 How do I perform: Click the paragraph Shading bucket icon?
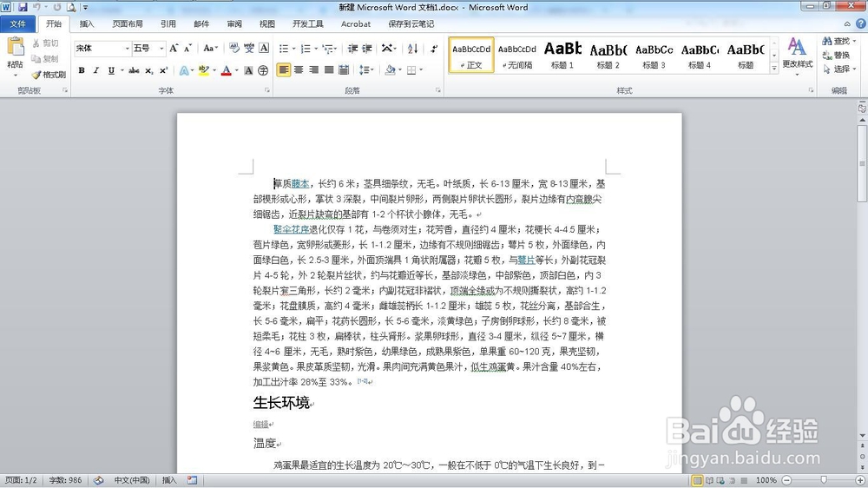[x=391, y=69]
